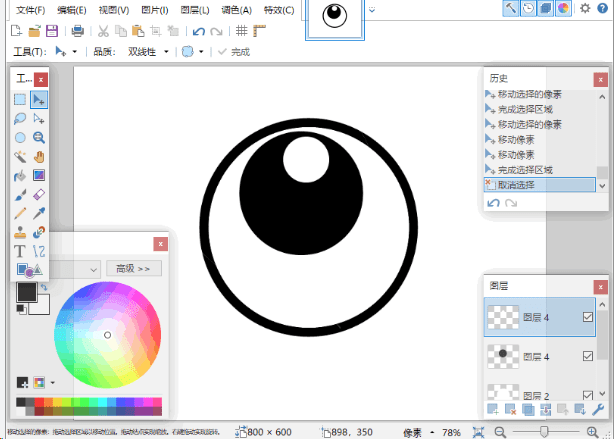The height and width of the screenshot is (439, 614).
Task: Activate the Text tool
Action: tap(20, 251)
